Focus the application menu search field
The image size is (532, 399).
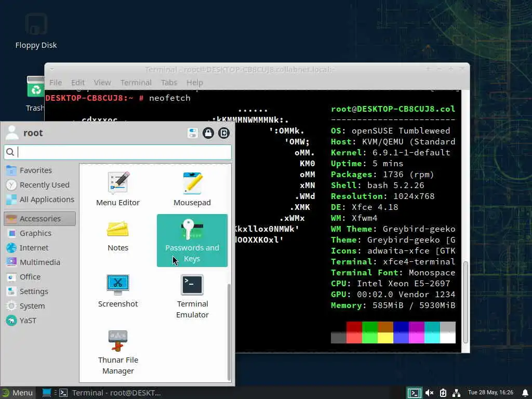[x=118, y=152]
